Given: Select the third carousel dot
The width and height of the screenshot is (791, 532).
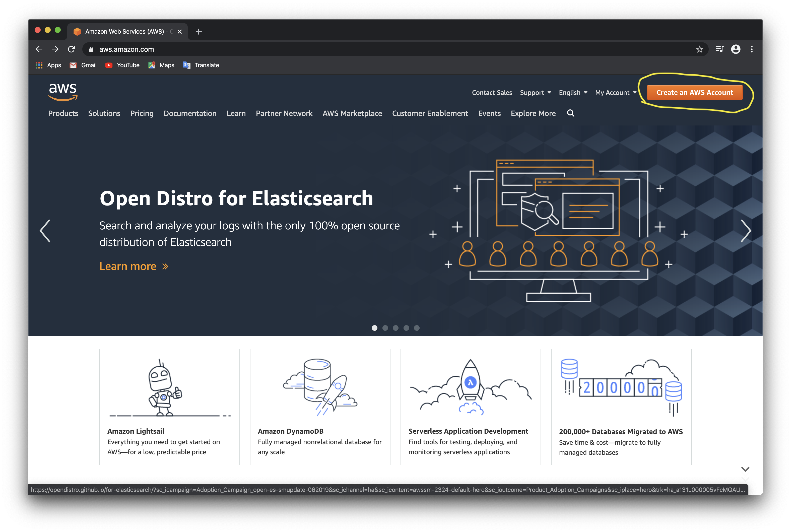Looking at the screenshot, I should coord(396,328).
